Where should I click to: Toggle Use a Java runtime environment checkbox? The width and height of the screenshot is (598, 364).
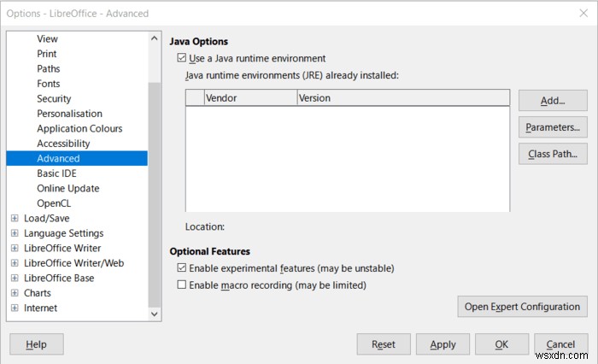(x=181, y=58)
